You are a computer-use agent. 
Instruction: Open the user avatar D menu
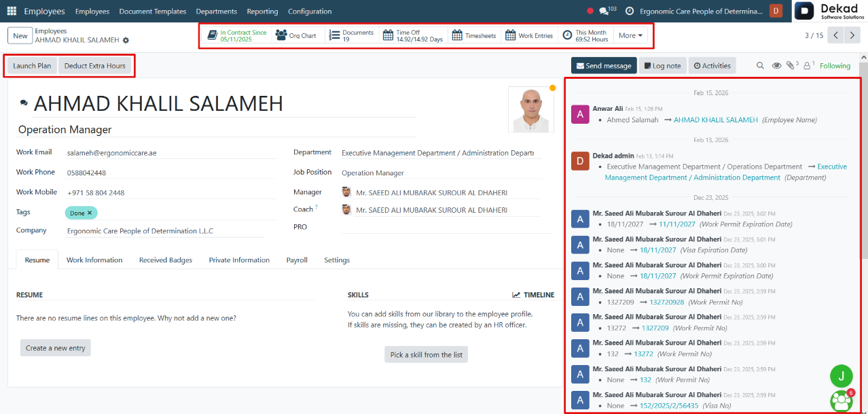[776, 11]
